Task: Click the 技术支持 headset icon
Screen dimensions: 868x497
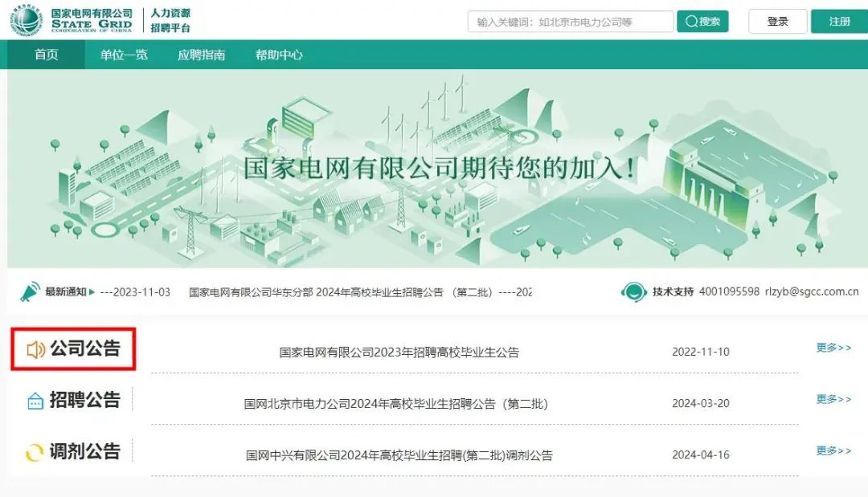Action: [633, 291]
